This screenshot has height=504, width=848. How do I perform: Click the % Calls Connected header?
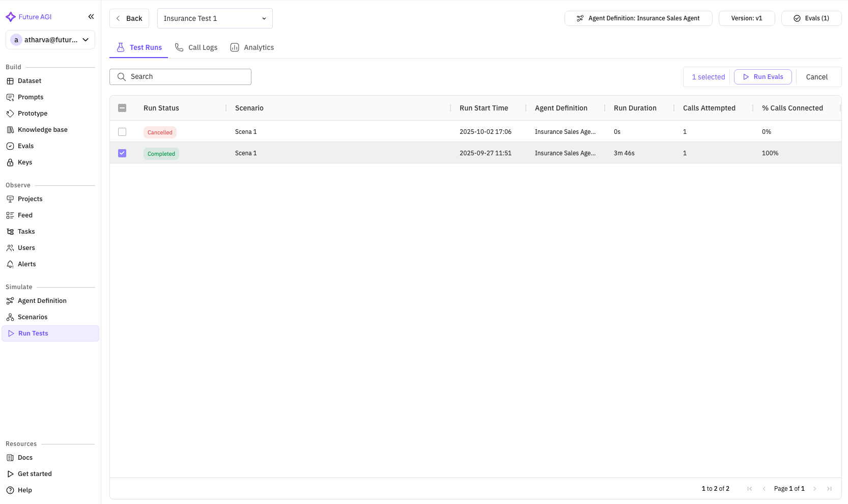[x=793, y=108]
